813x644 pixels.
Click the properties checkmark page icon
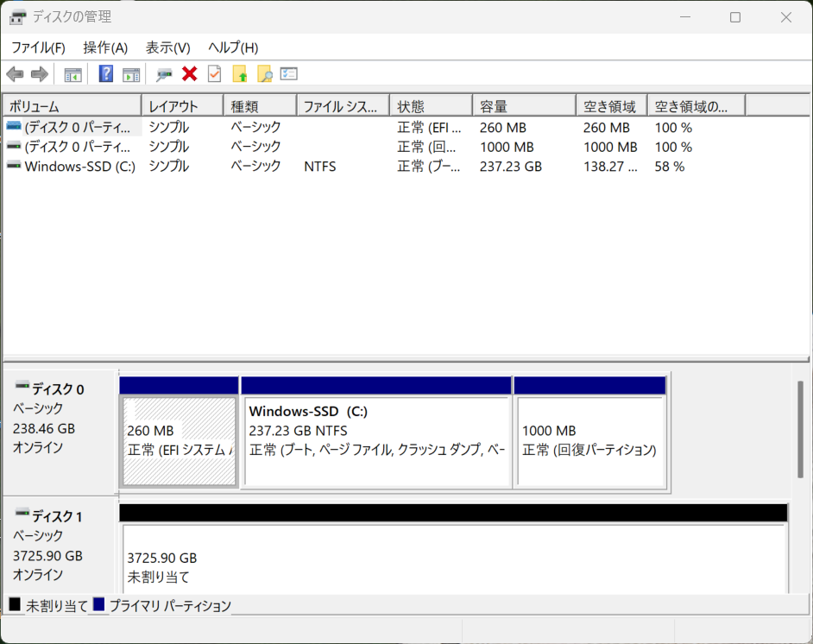pyautogui.click(x=214, y=74)
